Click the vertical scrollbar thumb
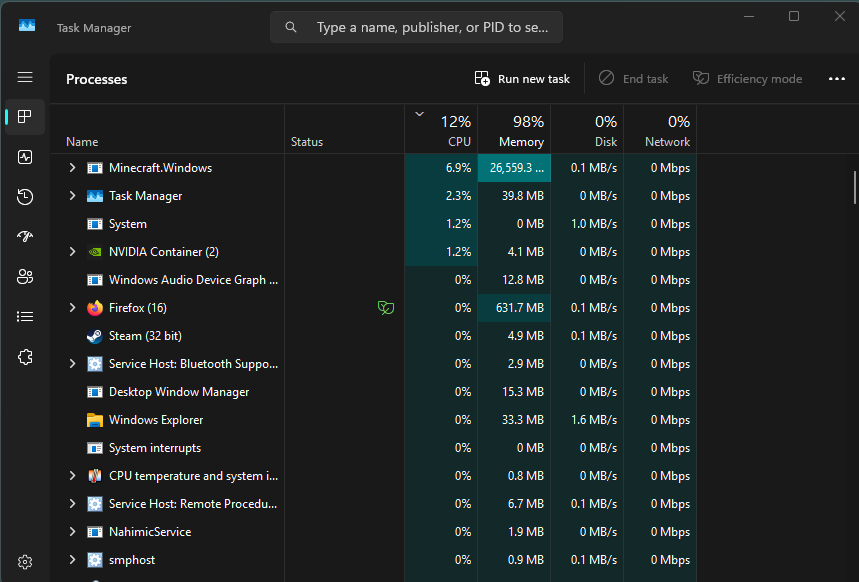The height and width of the screenshot is (582, 859). (855, 187)
